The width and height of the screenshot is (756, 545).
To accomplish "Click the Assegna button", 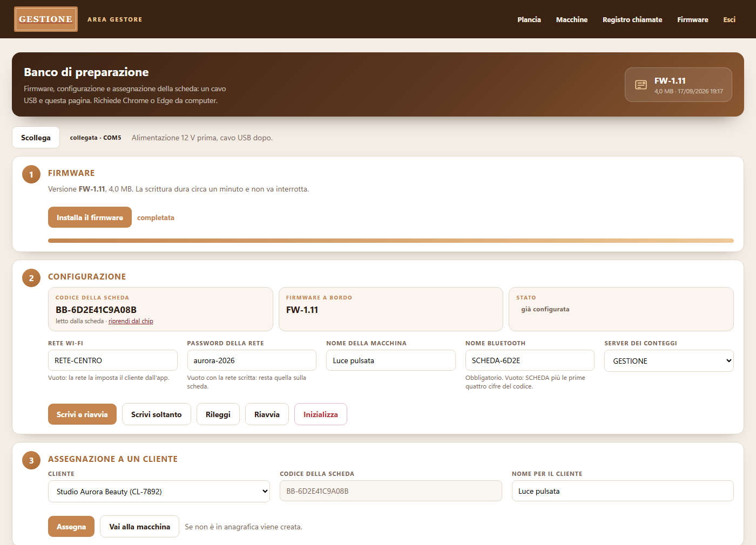I will point(71,527).
